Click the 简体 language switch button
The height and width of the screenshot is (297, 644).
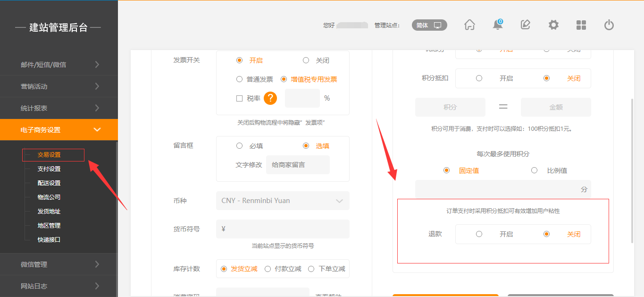pyautogui.click(x=429, y=25)
